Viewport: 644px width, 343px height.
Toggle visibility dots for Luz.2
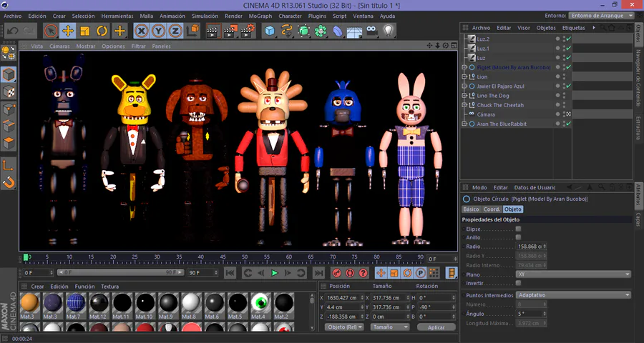(565, 39)
